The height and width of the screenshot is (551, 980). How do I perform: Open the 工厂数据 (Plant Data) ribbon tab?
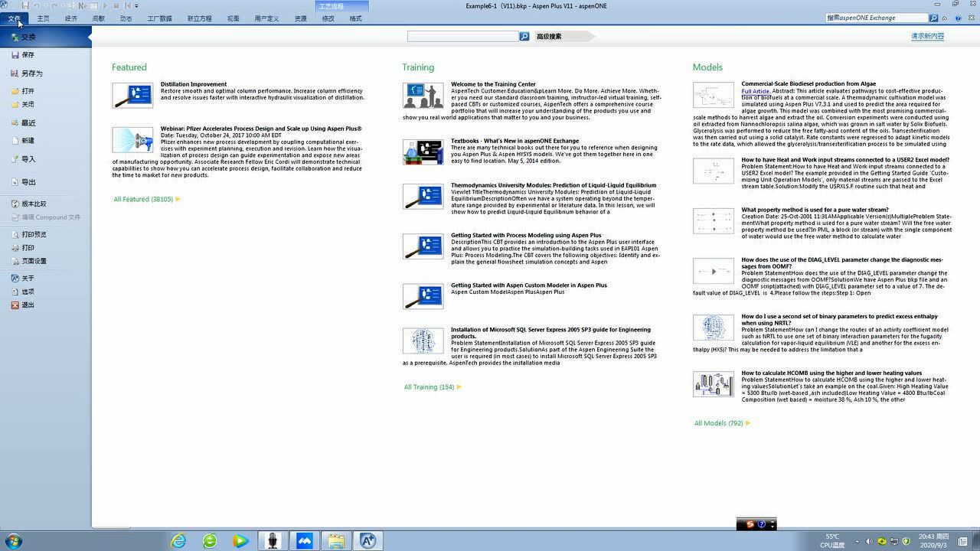click(159, 18)
